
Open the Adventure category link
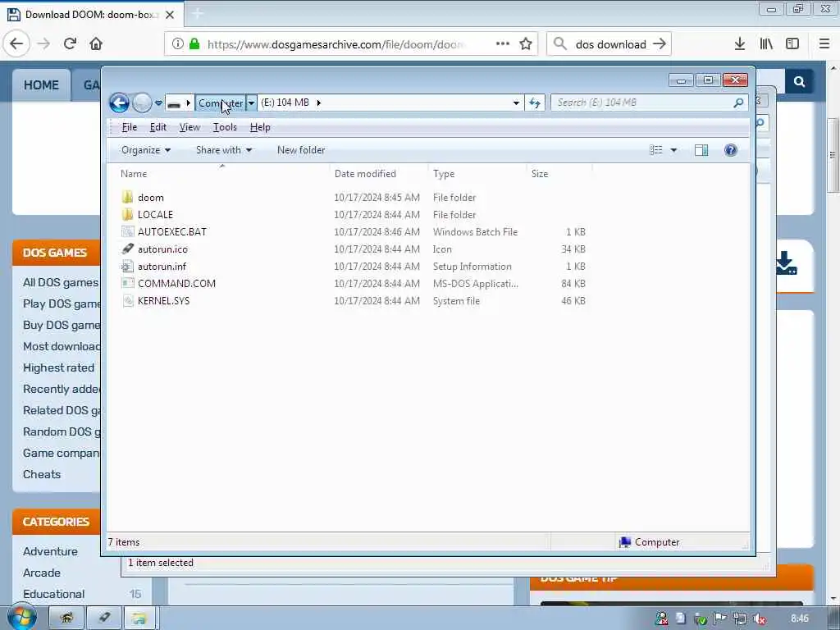[50, 551]
